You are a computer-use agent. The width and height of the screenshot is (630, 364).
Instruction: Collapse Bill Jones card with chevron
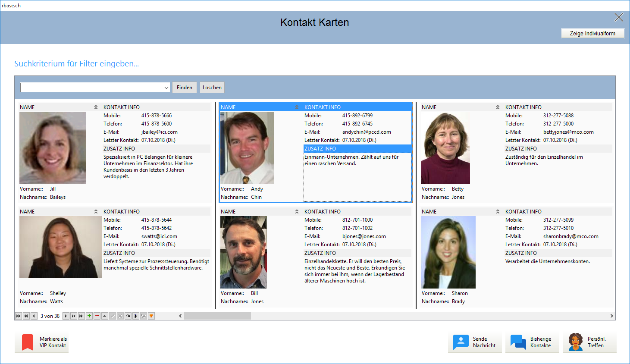[x=297, y=212]
